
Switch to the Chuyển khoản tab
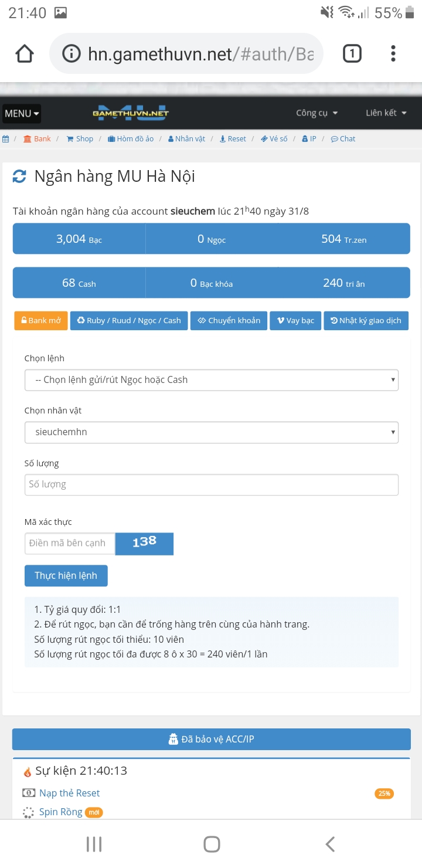click(229, 321)
